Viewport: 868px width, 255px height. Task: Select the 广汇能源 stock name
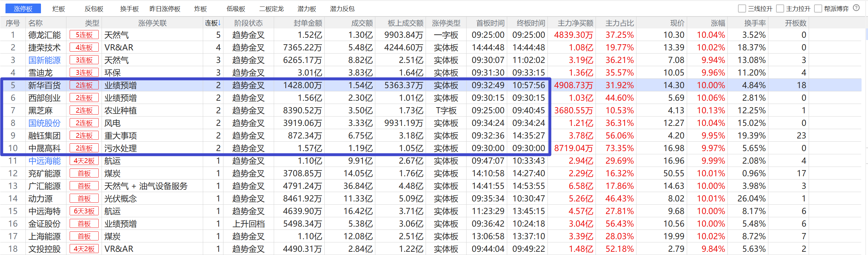click(44, 186)
